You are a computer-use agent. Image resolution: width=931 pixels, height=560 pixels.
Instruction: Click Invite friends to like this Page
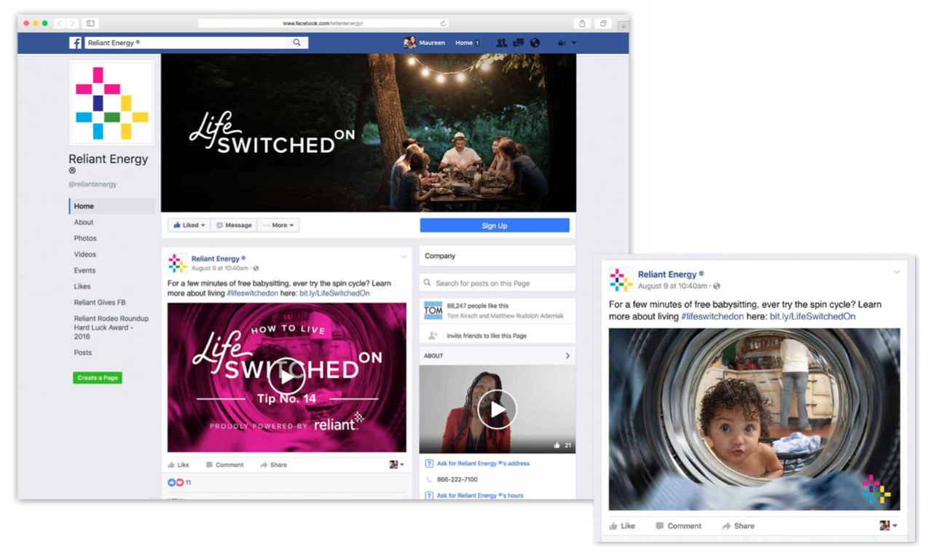(x=487, y=336)
